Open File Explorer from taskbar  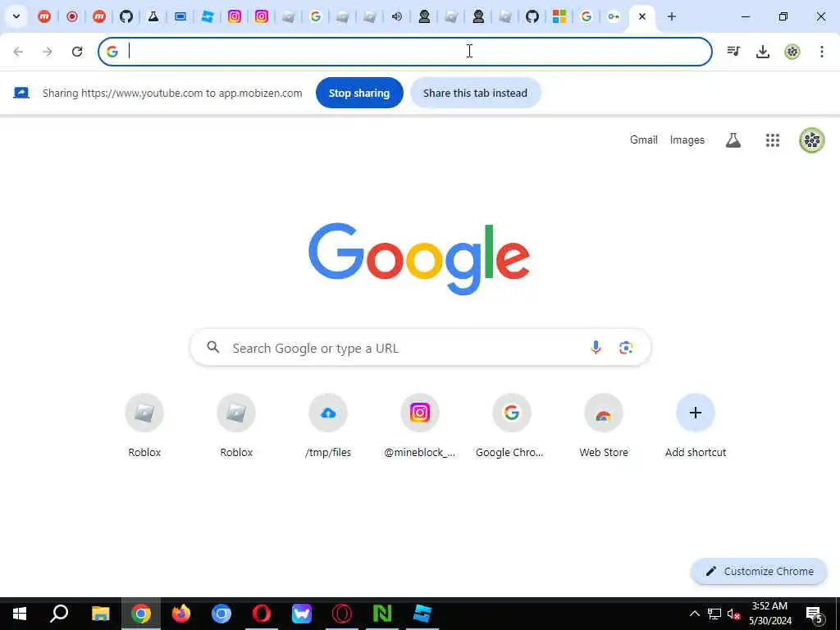click(x=100, y=614)
